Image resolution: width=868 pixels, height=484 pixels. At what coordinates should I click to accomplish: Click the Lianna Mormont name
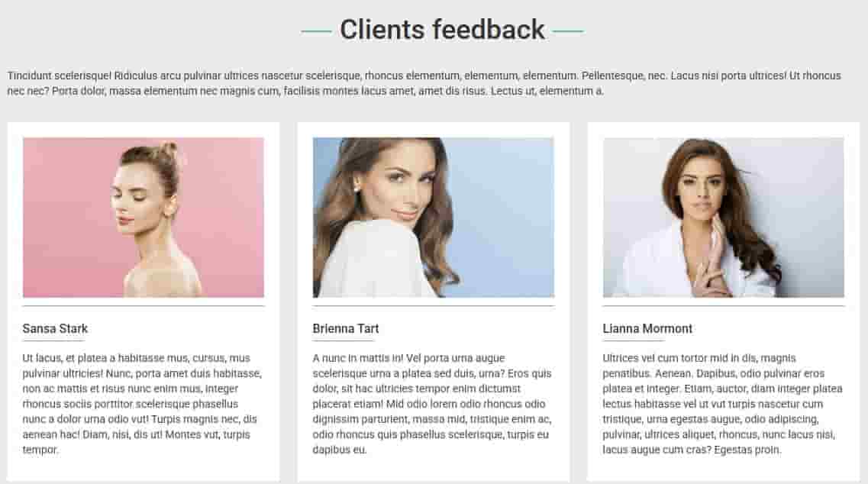click(x=647, y=328)
